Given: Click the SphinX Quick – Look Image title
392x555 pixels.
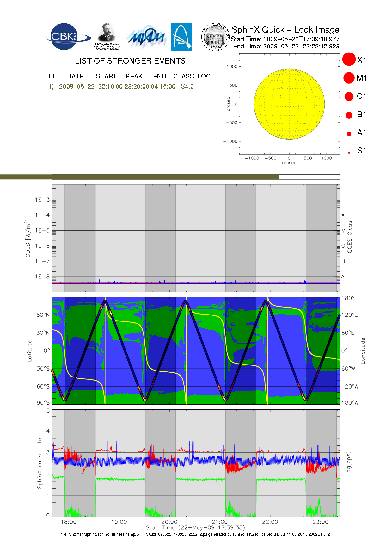Looking at the screenshot, I should 285,30.
